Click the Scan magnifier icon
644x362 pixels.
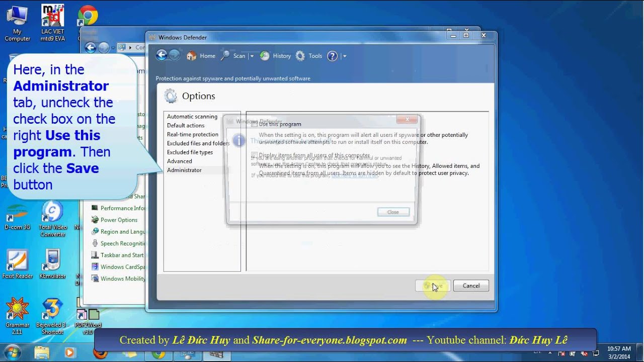[x=225, y=56]
